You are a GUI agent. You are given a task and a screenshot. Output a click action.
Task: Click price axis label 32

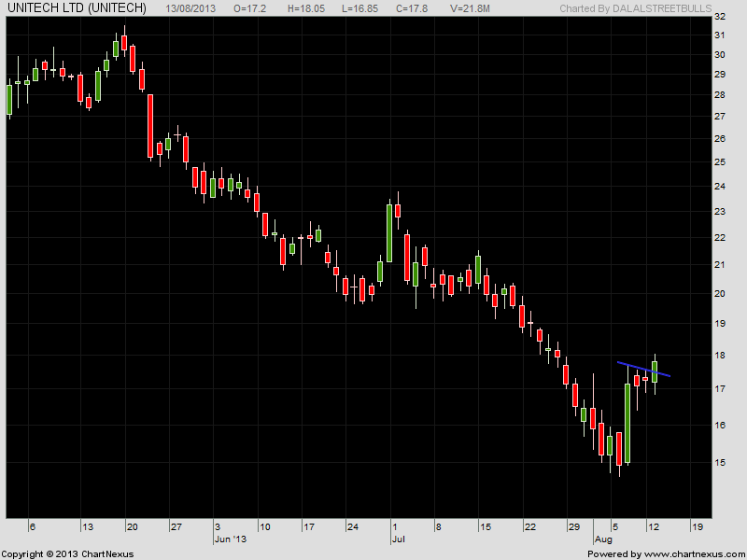click(720, 17)
